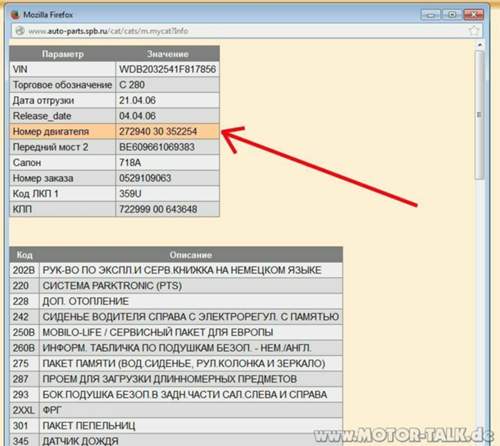Click the site identity globe icon
Image resolution: width=500 pixels, height=446 pixels.
[x=20, y=31]
